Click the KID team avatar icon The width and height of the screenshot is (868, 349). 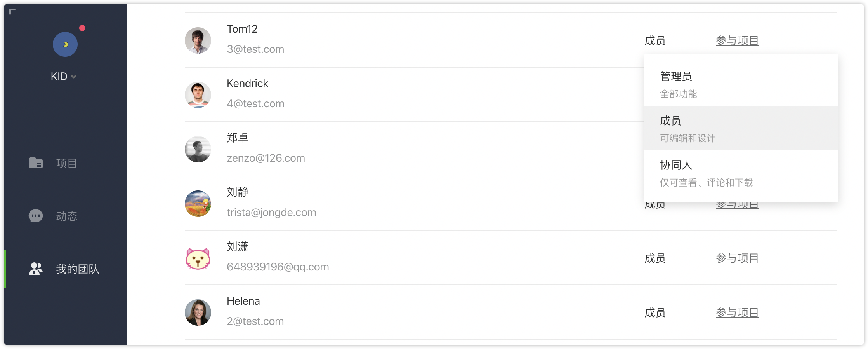[65, 44]
